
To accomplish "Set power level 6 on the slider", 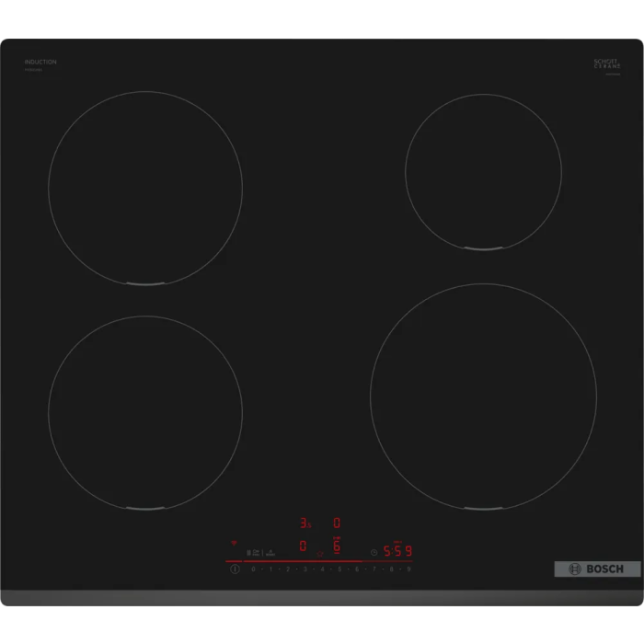I will [357, 569].
